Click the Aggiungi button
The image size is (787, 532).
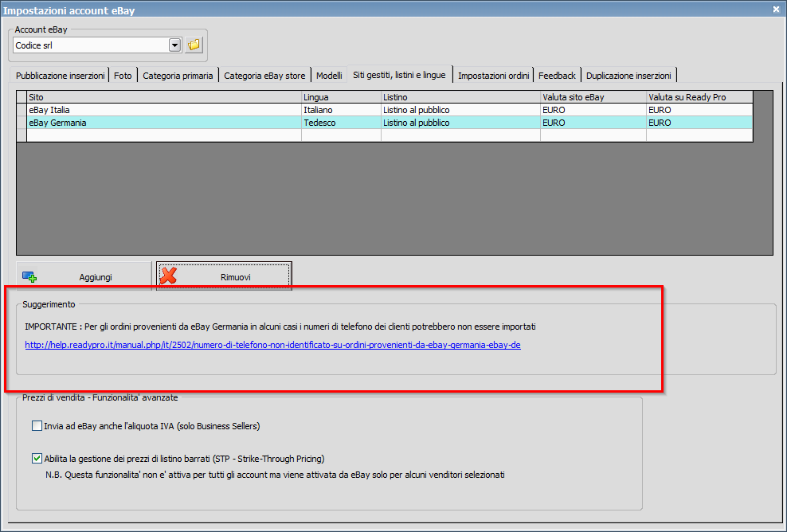pos(84,276)
